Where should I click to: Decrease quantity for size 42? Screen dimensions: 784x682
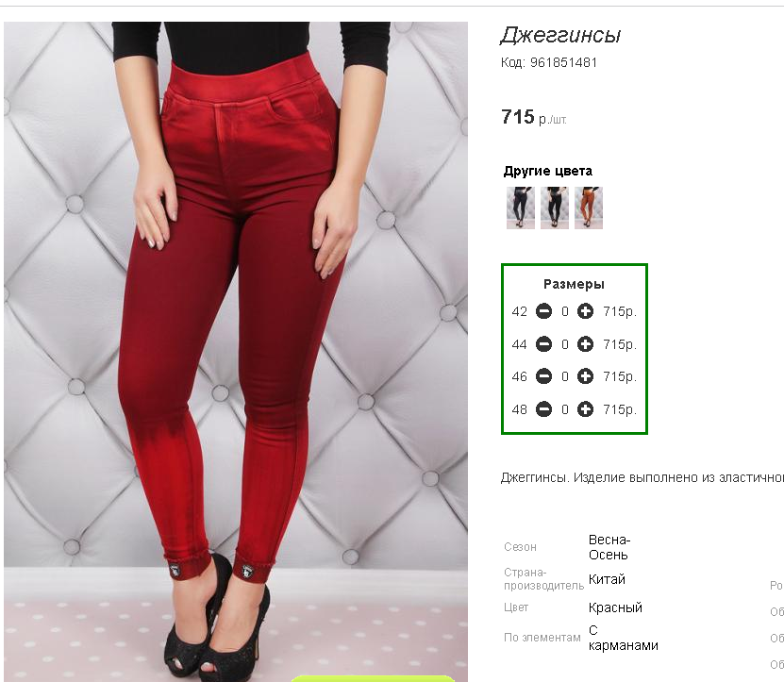click(543, 311)
